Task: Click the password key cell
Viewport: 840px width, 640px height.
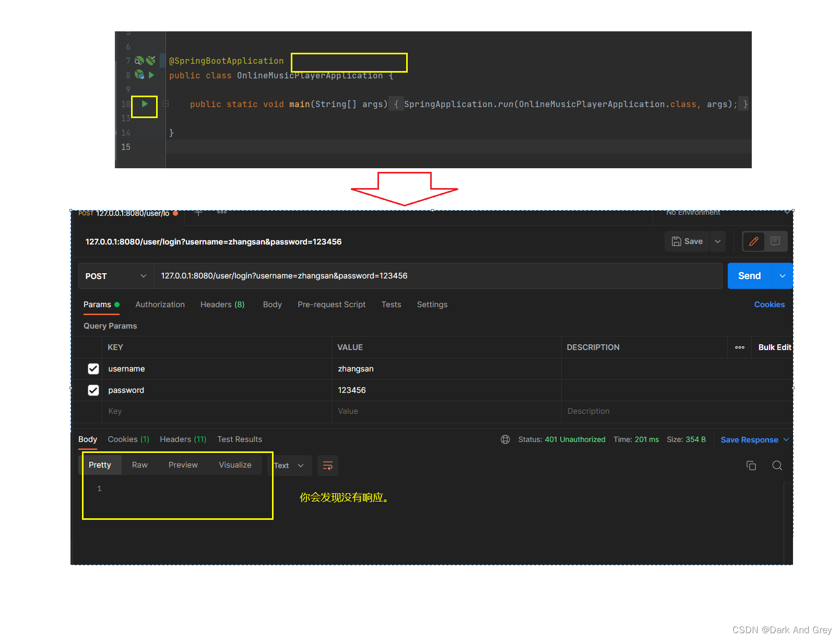Action: [217, 390]
